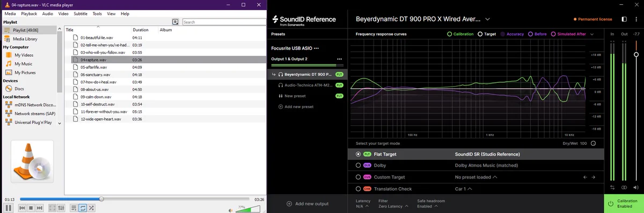Screen dimensions: 644x213
Task: Add new preset in SoundID
Action: [296, 106]
